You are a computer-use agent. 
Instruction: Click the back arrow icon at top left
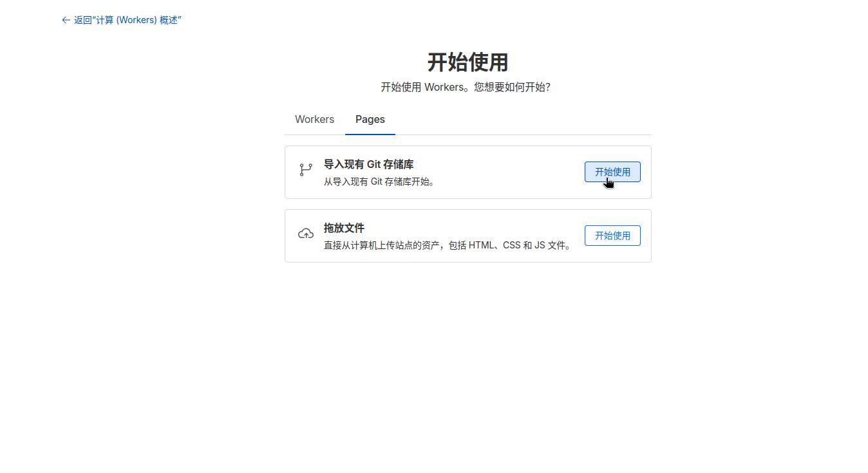tap(66, 20)
